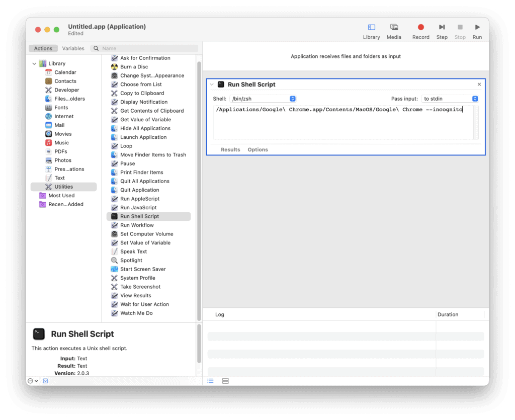515x420 pixels.
Task: Click into the shell script text area
Action: [x=343, y=123]
